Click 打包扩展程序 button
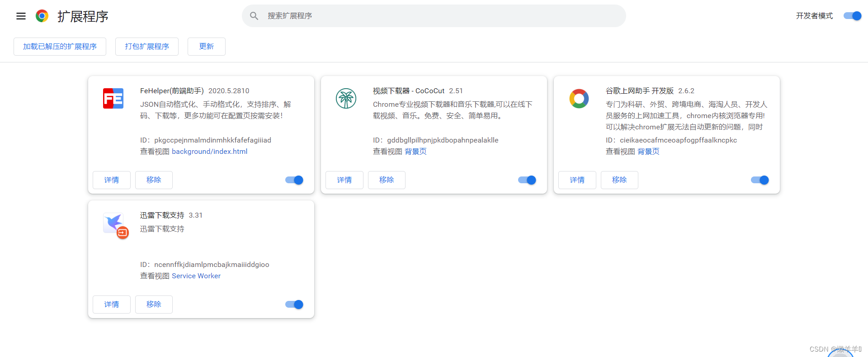868x357 pixels. tap(147, 47)
